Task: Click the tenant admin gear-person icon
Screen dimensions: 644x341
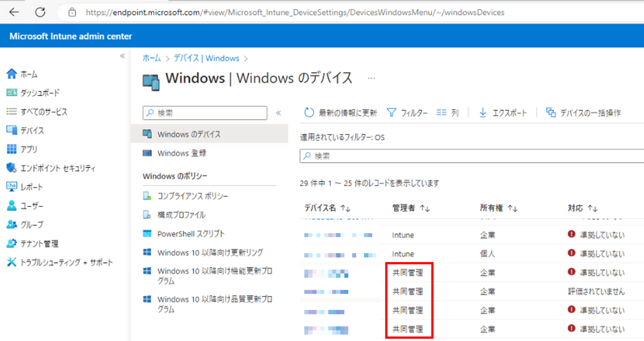Action: click(12, 244)
